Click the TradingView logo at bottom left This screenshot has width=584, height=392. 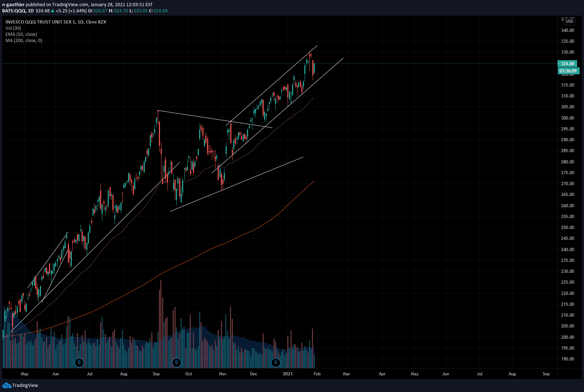click(20, 385)
